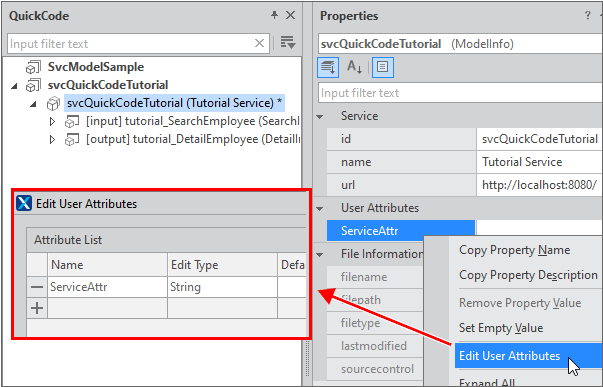Clear the QuickCode filter text
Screen dimensions: 603x387
260,43
